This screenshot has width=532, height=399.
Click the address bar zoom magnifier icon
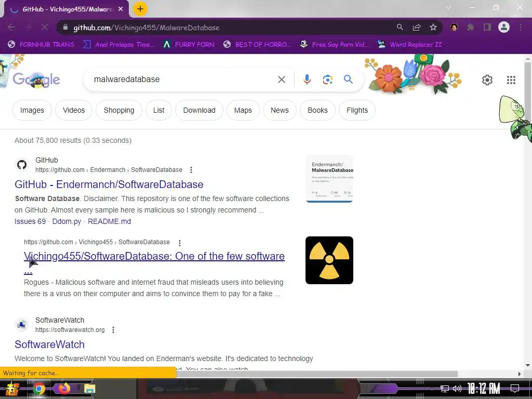click(400, 27)
